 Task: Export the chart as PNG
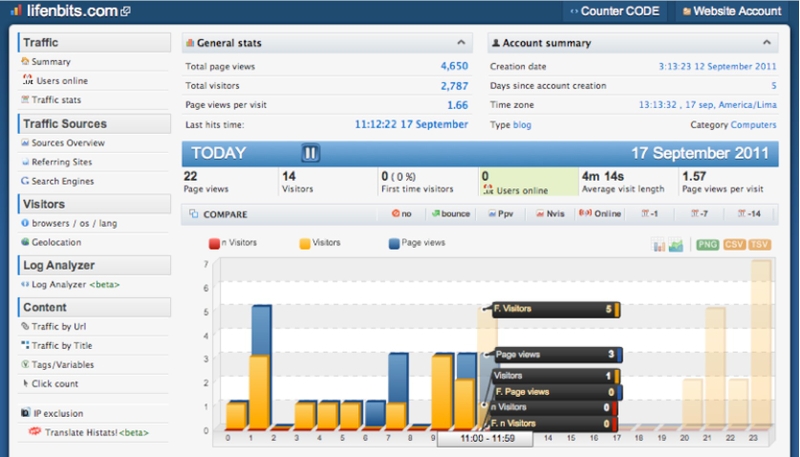click(707, 245)
